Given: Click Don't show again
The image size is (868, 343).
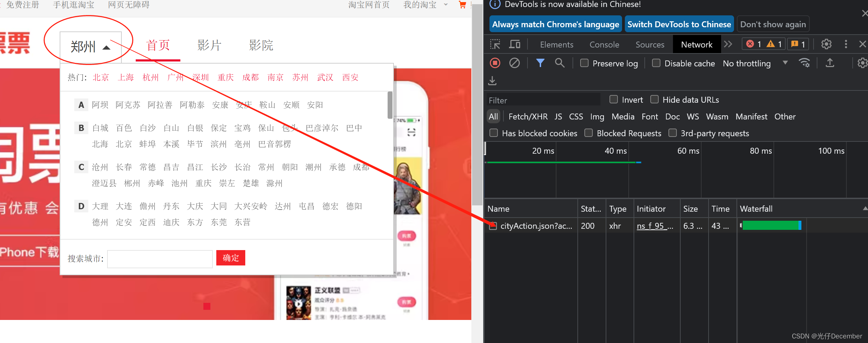Looking at the screenshot, I should click(x=773, y=24).
